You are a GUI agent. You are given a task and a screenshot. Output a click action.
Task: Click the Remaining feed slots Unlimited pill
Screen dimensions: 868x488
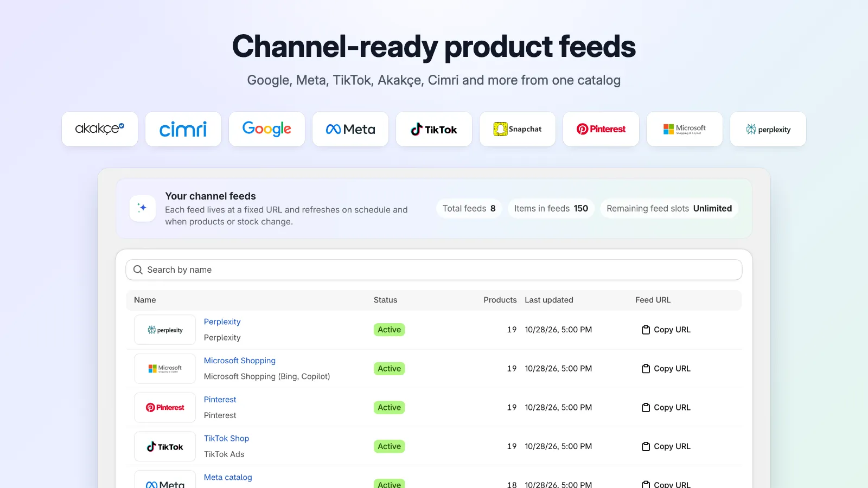tap(669, 209)
